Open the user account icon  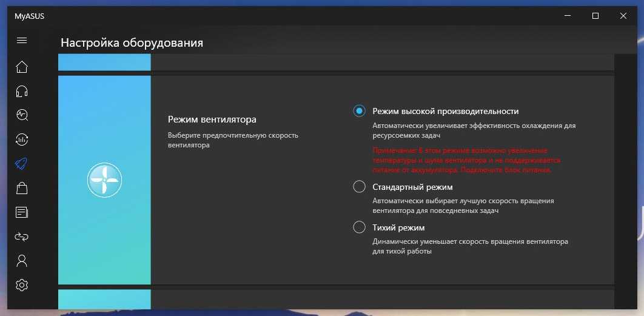pos(22,261)
